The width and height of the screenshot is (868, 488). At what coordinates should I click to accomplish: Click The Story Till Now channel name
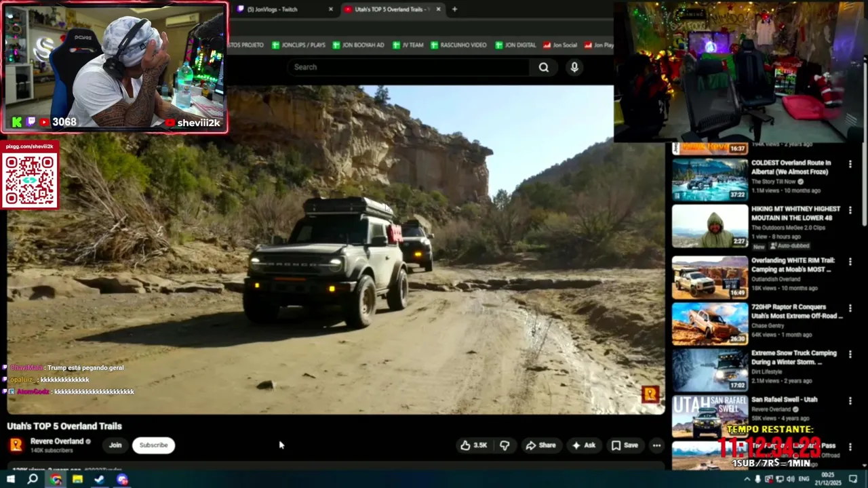click(773, 182)
